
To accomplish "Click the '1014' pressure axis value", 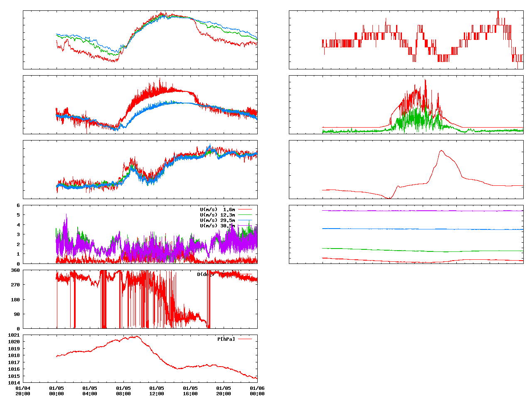I will click(14, 383).
